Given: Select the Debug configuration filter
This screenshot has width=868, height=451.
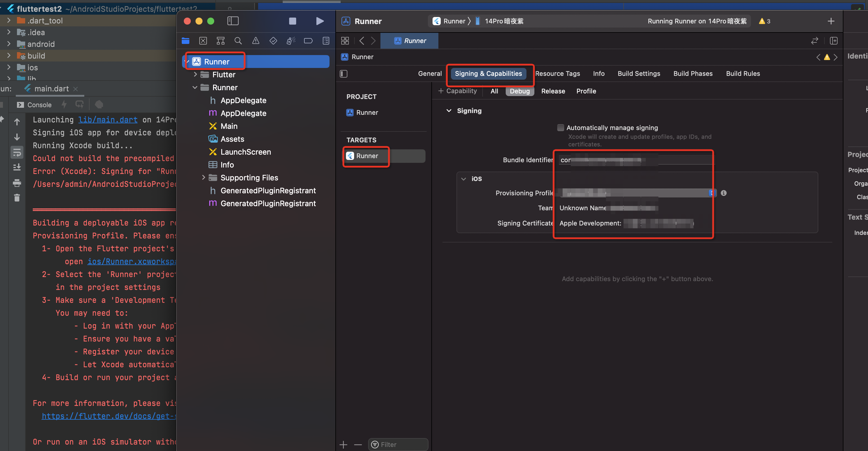Looking at the screenshot, I should (519, 91).
